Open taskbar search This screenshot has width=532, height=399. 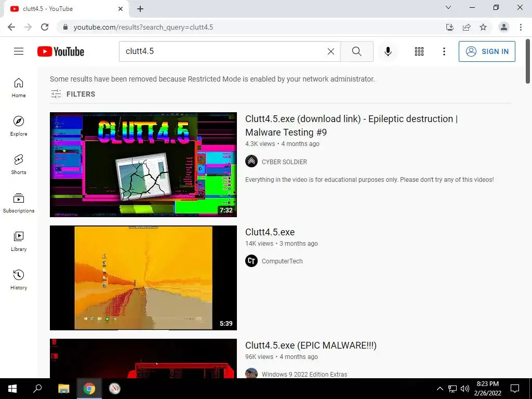tap(37, 389)
